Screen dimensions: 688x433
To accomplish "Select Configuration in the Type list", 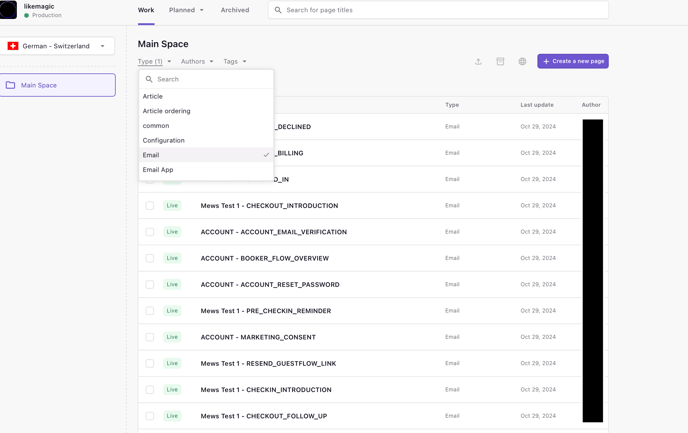I will click(x=164, y=141).
